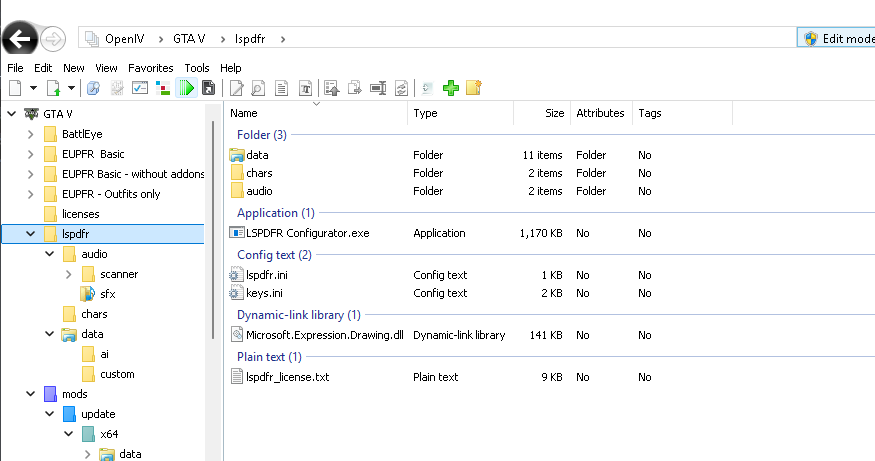Expand the BattlEye folder in the tree
Viewport: 875px width, 461px height.
31,134
